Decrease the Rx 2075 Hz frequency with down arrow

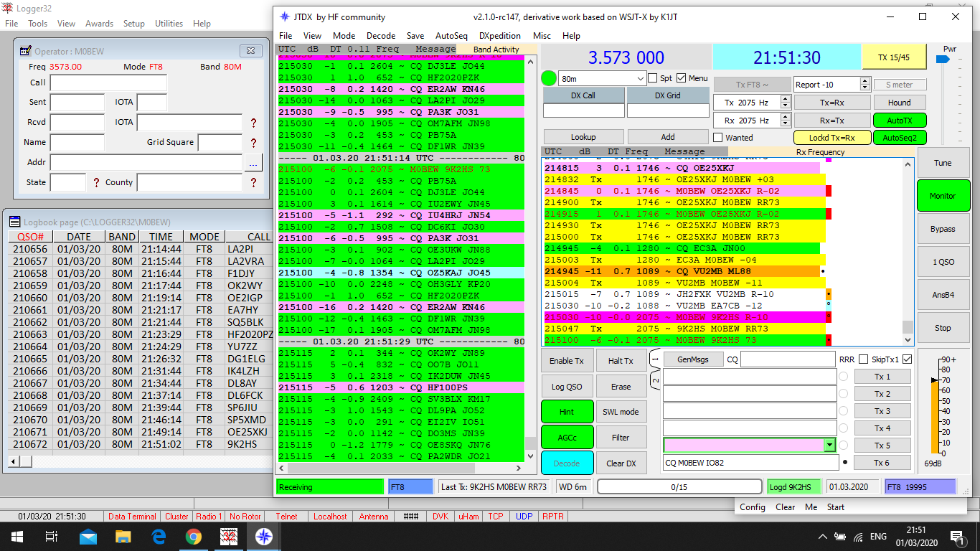(x=784, y=124)
